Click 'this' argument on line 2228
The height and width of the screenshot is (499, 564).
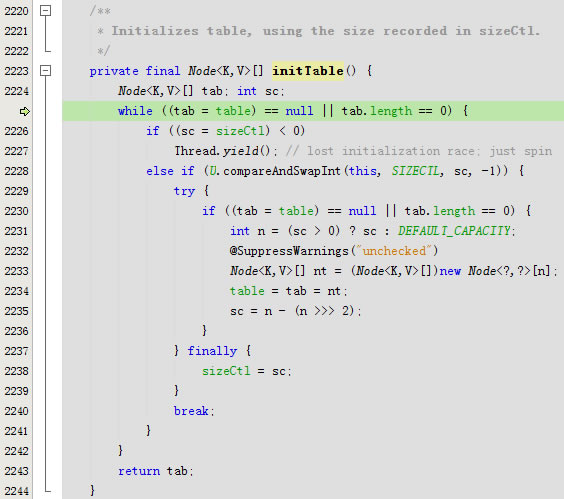point(363,171)
